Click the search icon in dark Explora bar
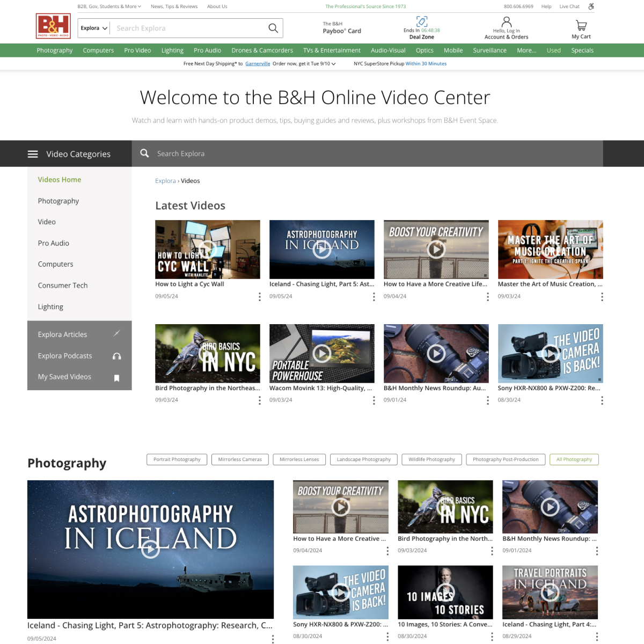Image resolution: width=644 pixels, height=644 pixels. 144,153
